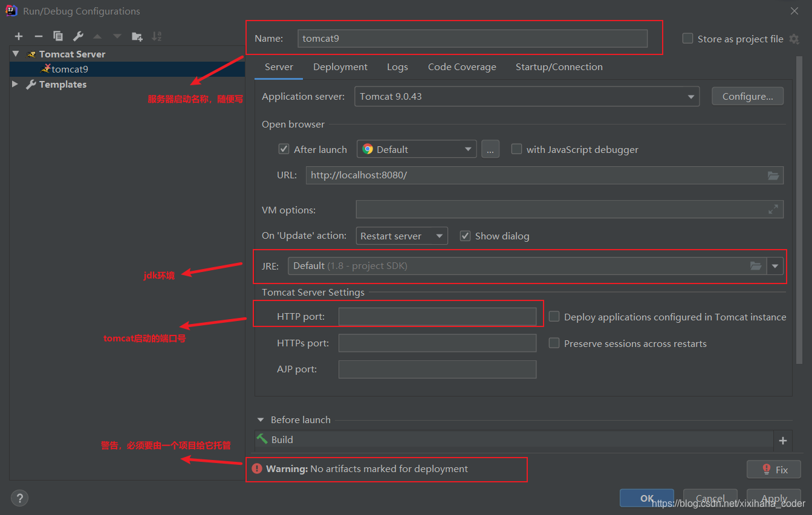Browse folder icon in URL field
This screenshot has height=515, width=812.
coord(773,175)
